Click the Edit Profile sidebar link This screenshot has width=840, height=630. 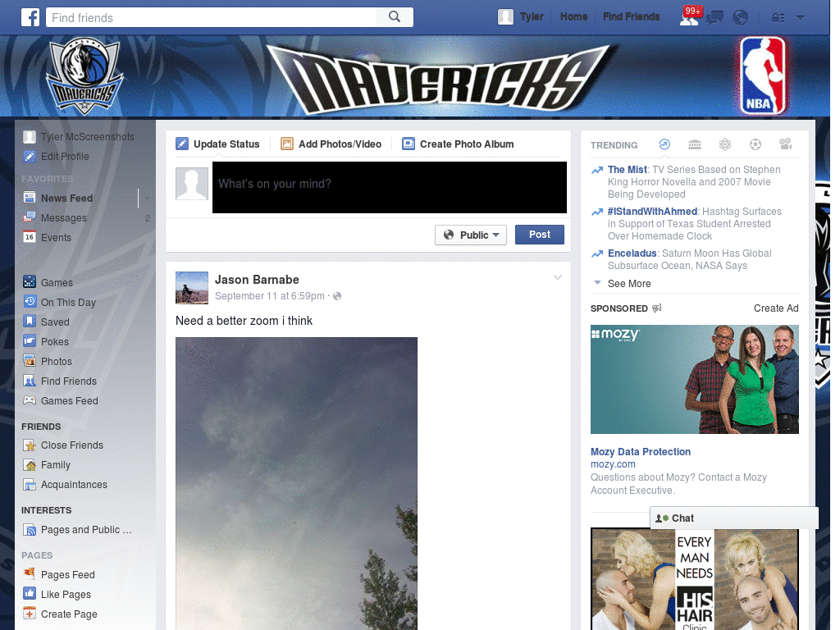[65, 157]
